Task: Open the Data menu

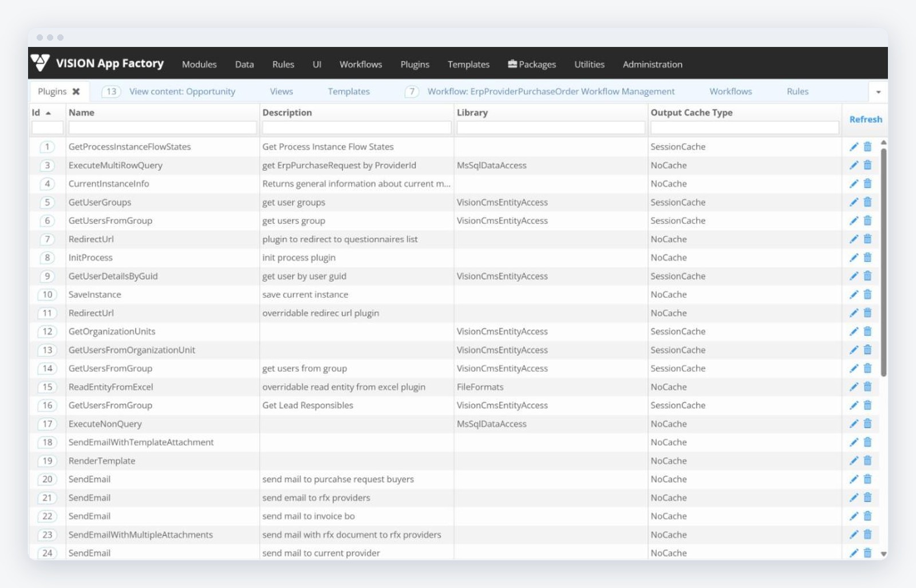Action: click(x=244, y=64)
